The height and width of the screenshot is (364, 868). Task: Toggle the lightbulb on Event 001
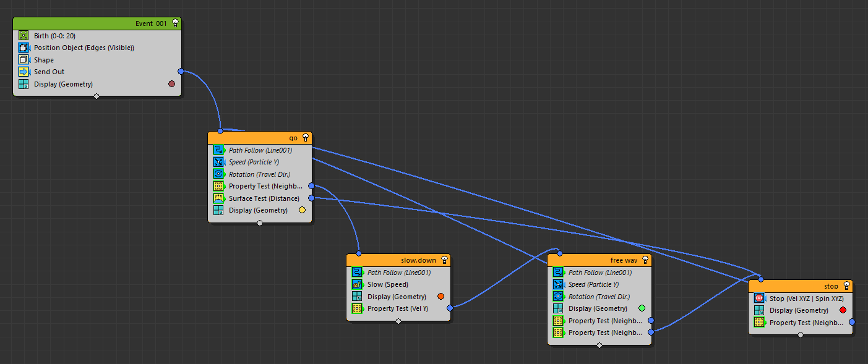(176, 23)
